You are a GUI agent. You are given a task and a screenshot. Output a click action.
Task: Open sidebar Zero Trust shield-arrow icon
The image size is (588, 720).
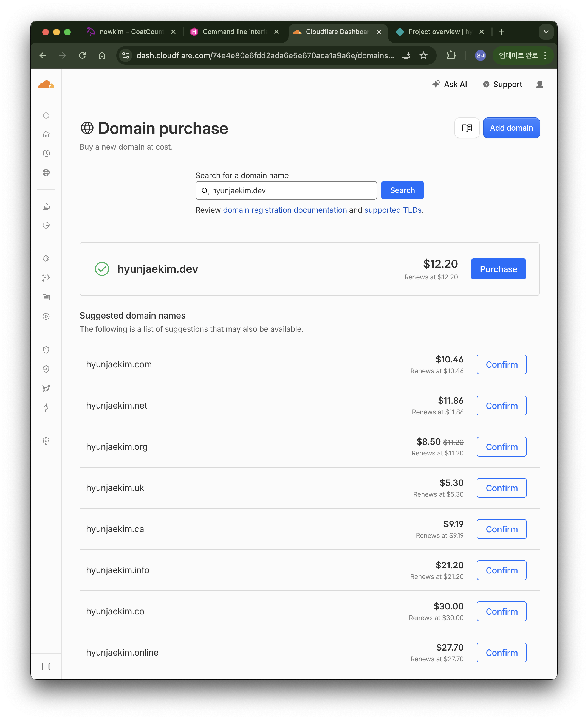click(x=46, y=369)
